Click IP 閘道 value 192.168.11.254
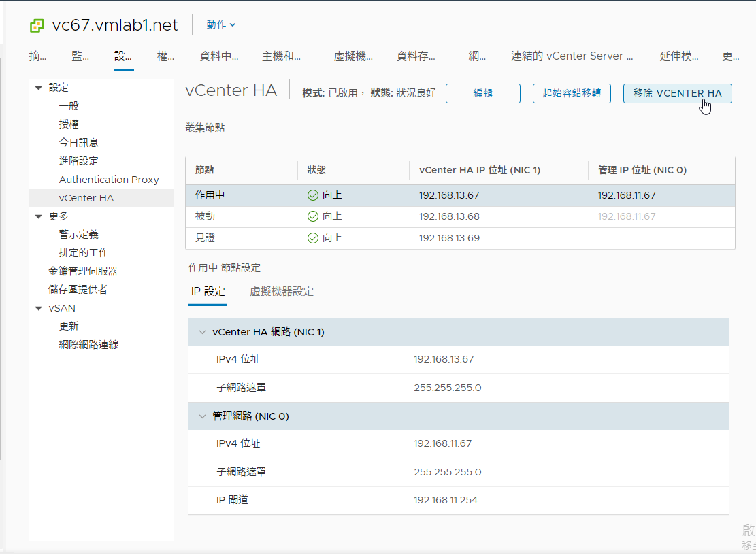756x555 pixels. [446, 500]
